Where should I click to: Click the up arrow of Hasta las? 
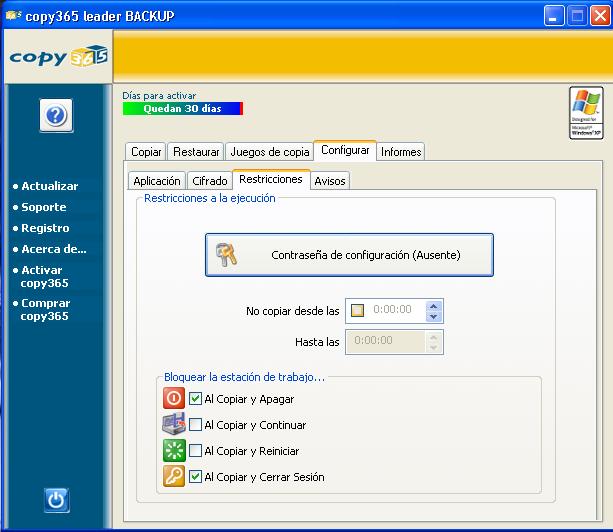pos(434,337)
